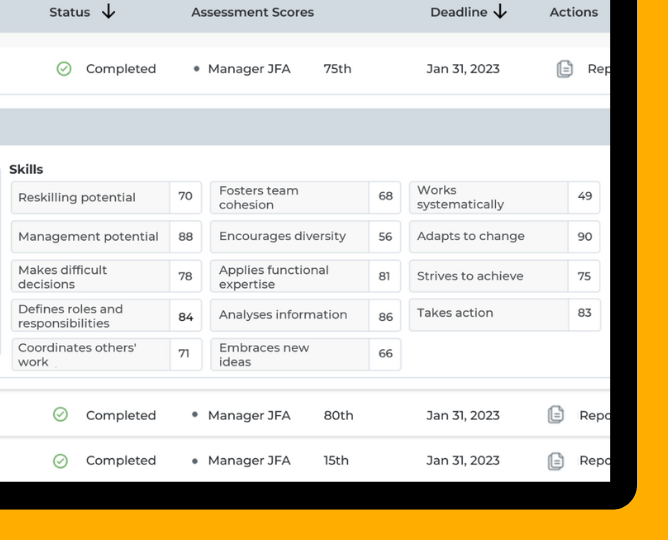Click the green Completed check icon in 80th row
The image size is (668, 540).
tap(60, 415)
